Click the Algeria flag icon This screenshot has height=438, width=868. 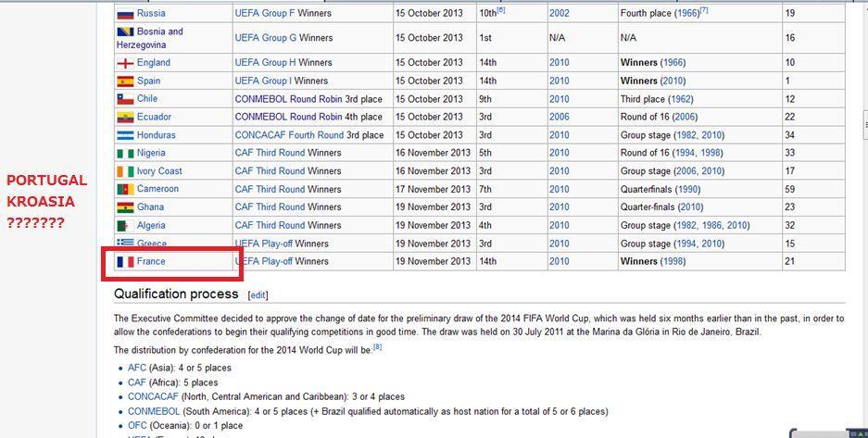coord(125,226)
